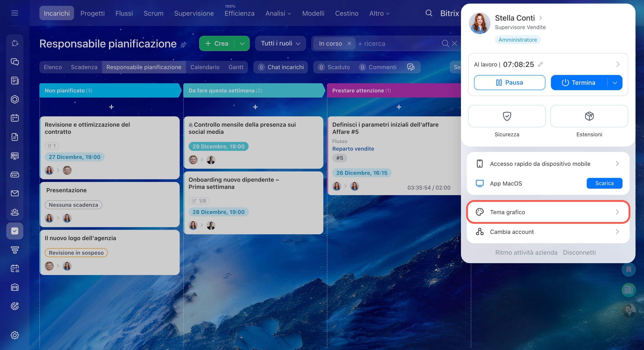The image size is (644, 350).
Task: Click the pin icon beside the page title
Action: (x=183, y=45)
